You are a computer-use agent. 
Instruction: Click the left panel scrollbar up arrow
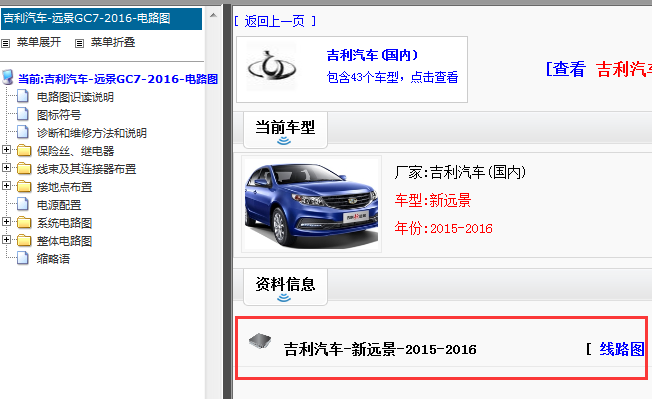tap(213, 15)
